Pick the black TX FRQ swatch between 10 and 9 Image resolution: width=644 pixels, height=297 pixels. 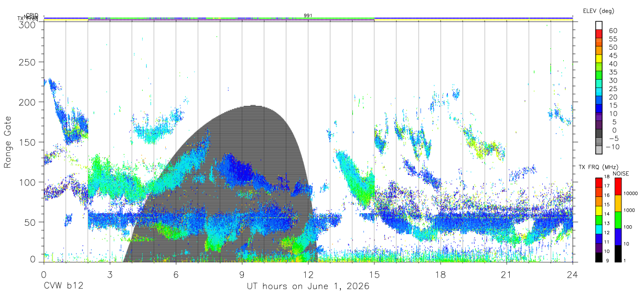pyautogui.click(x=599, y=256)
